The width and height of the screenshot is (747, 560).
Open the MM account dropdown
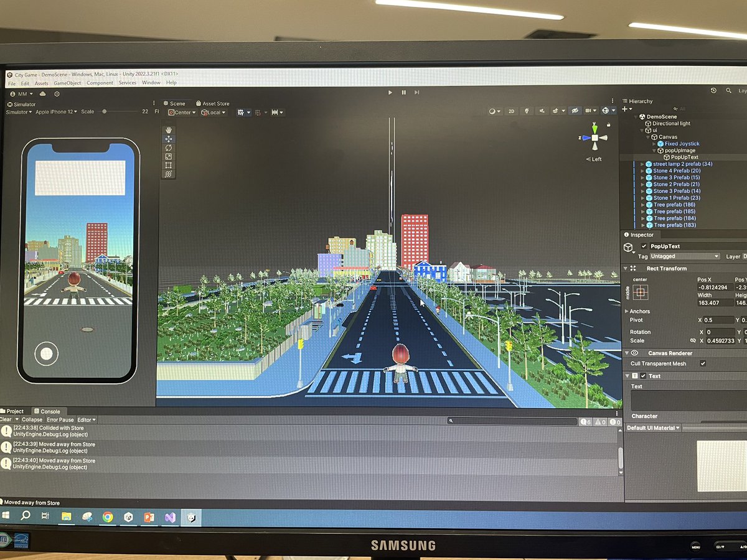22,94
